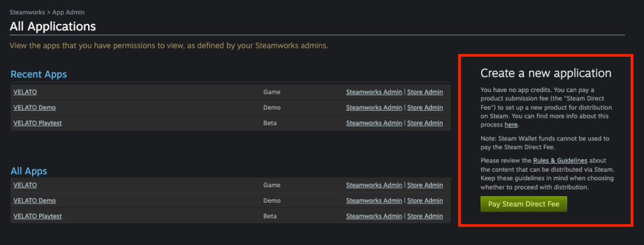Open VELATO under Recent Apps
This screenshot has height=245, width=644.
[x=25, y=92]
